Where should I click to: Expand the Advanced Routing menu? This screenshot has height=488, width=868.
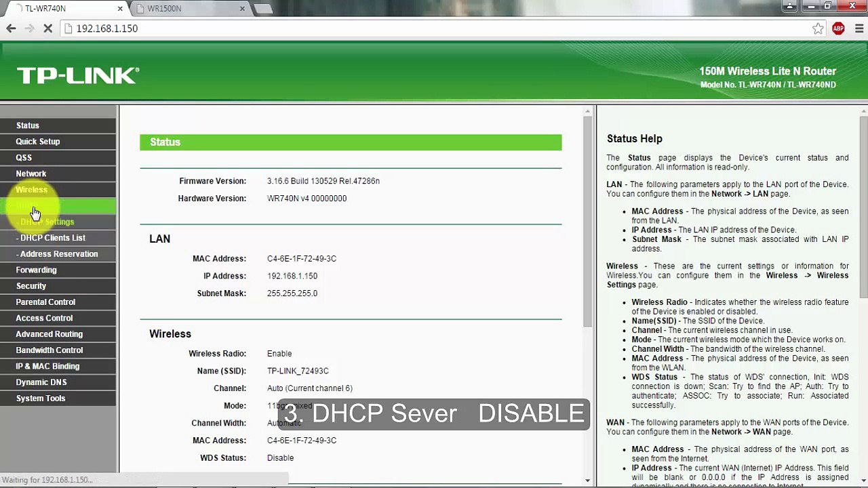tap(50, 334)
